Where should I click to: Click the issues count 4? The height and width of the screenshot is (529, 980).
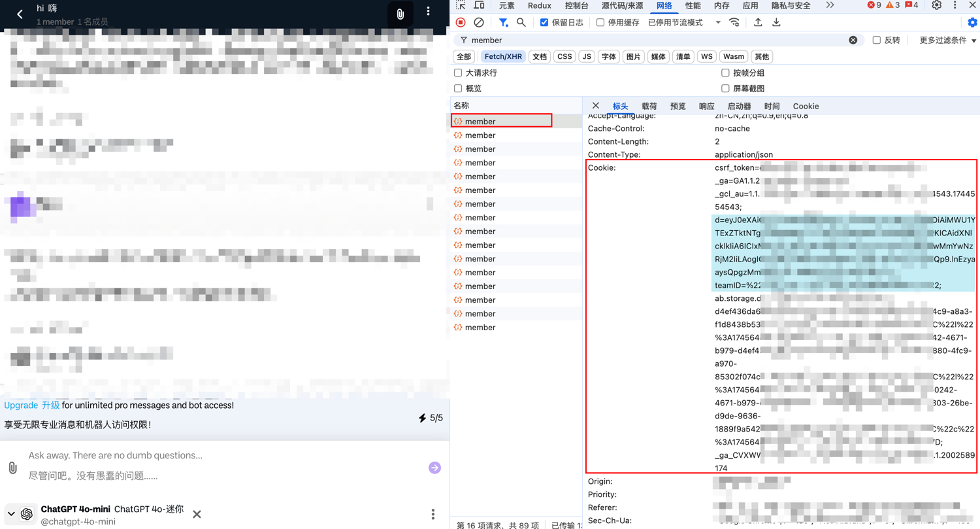[911, 5]
